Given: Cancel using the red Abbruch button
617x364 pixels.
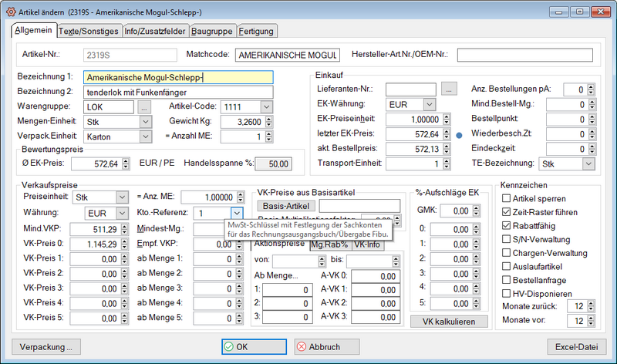Looking at the screenshot, I should coord(326,347).
